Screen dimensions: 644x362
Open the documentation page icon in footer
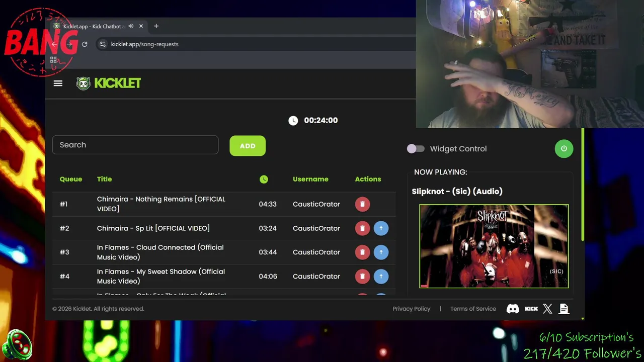[x=564, y=309]
